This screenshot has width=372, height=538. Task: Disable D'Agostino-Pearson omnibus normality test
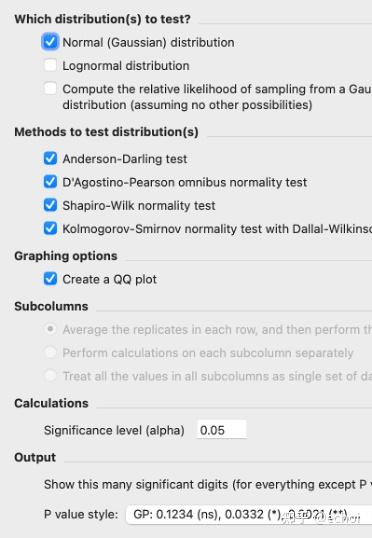coord(50,182)
